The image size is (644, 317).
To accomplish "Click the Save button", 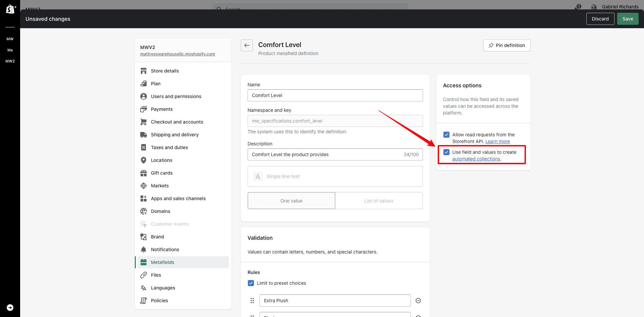I will point(628,19).
